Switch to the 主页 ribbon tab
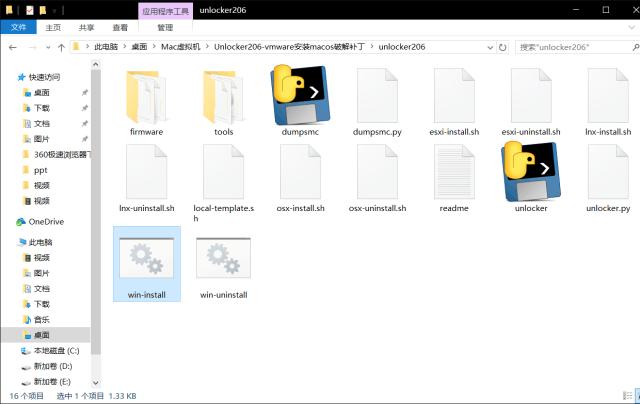The width and height of the screenshot is (640, 404). pos(53,27)
